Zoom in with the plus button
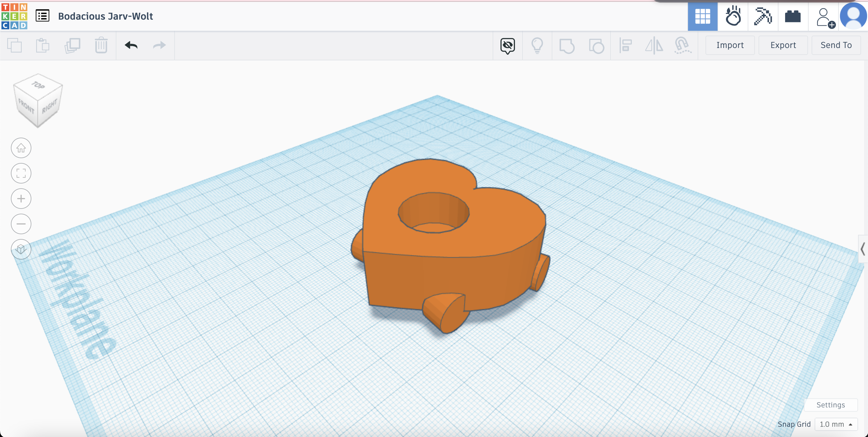This screenshot has height=437, width=868. 21,199
